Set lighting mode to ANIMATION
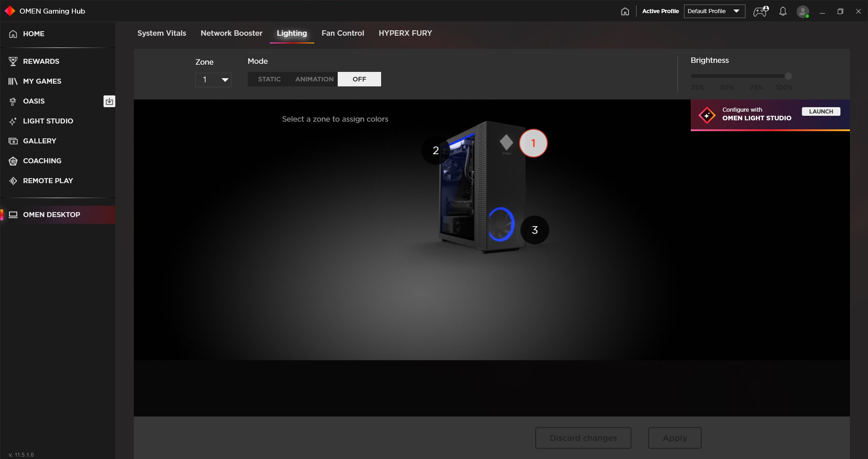 point(315,79)
